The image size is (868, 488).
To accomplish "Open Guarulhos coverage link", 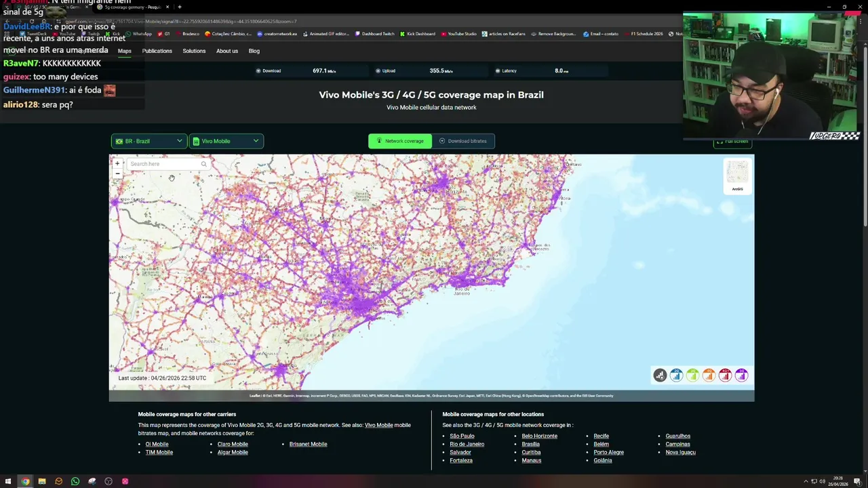I will (678, 436).
